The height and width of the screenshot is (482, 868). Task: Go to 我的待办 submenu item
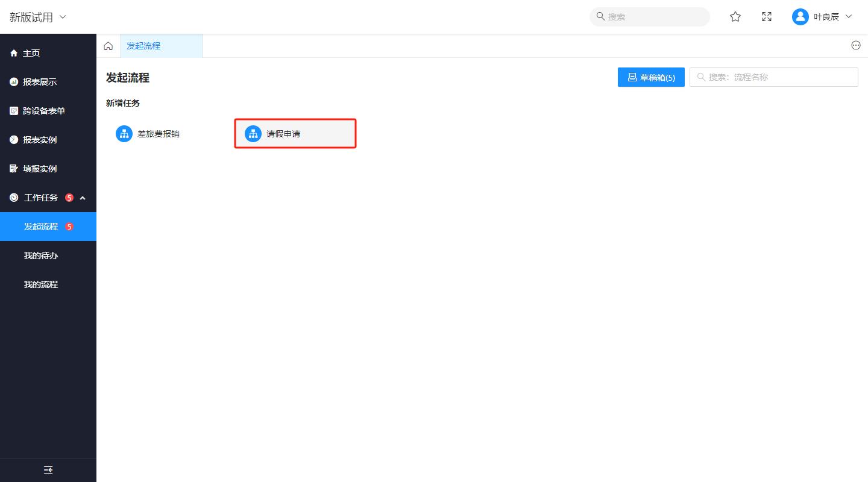tap(41, 255)
